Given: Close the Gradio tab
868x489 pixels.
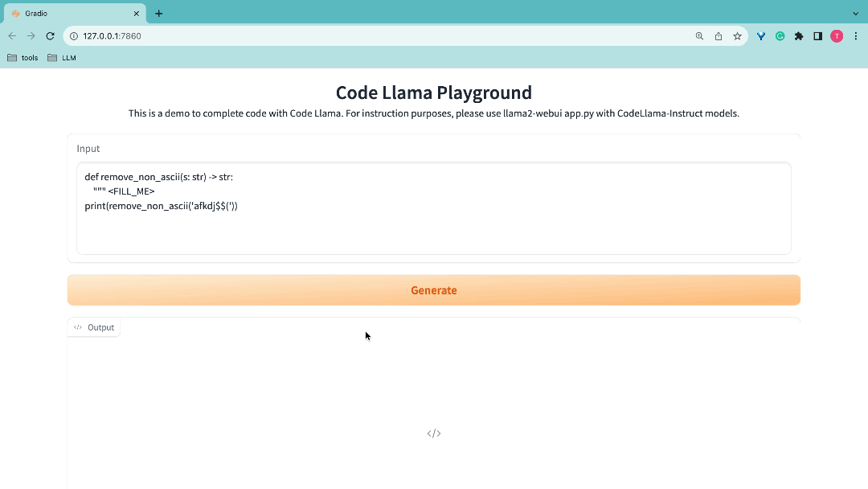Looking at the screenshot, I should pyautogui.click(x=136, y=14).
